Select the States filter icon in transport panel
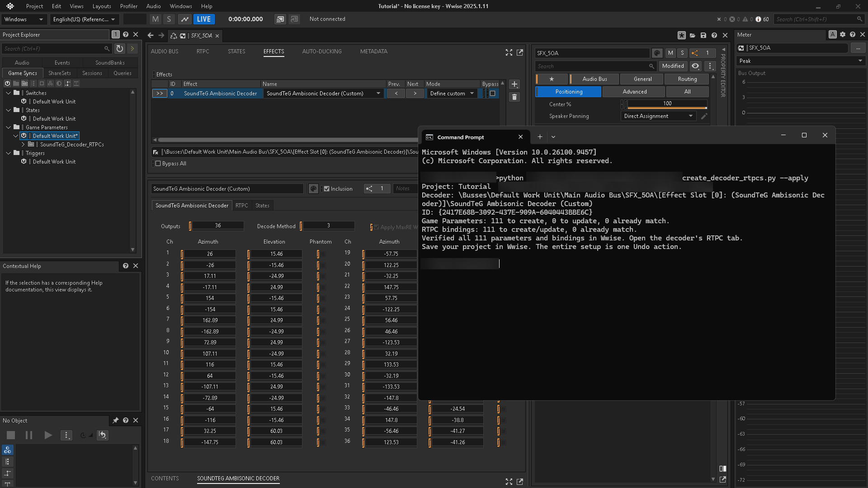This screenshot has width=868, height=488. point(8,450)
